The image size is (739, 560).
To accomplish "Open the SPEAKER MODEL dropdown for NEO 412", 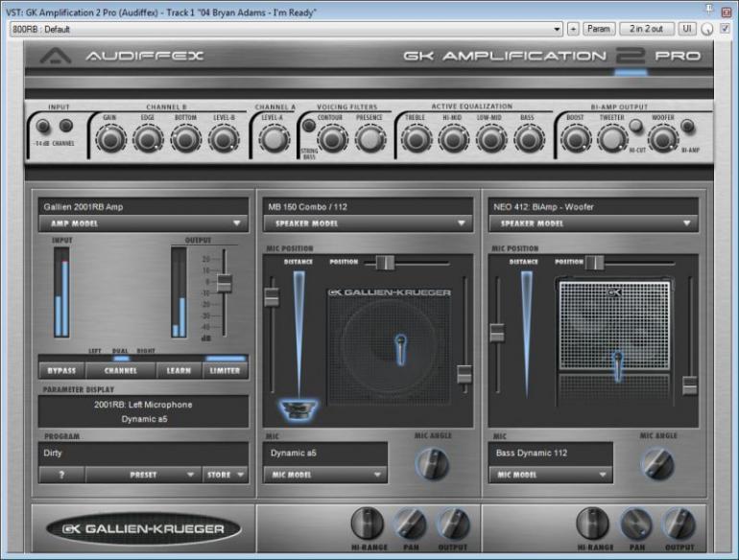I will (x=593, y=223).
